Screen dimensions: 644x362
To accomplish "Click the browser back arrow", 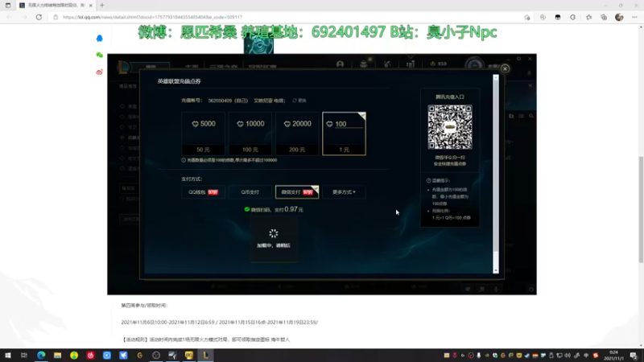I will pyautogui.click(x=10, y=17).
